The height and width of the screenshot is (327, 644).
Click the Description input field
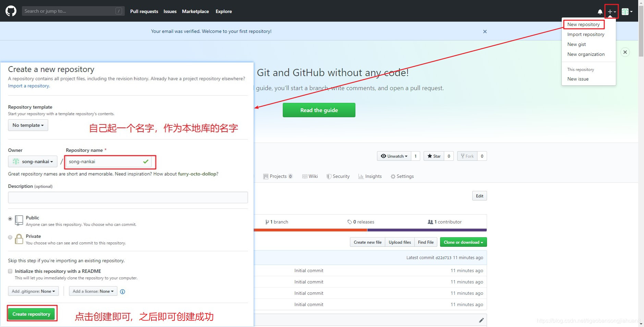128,197
